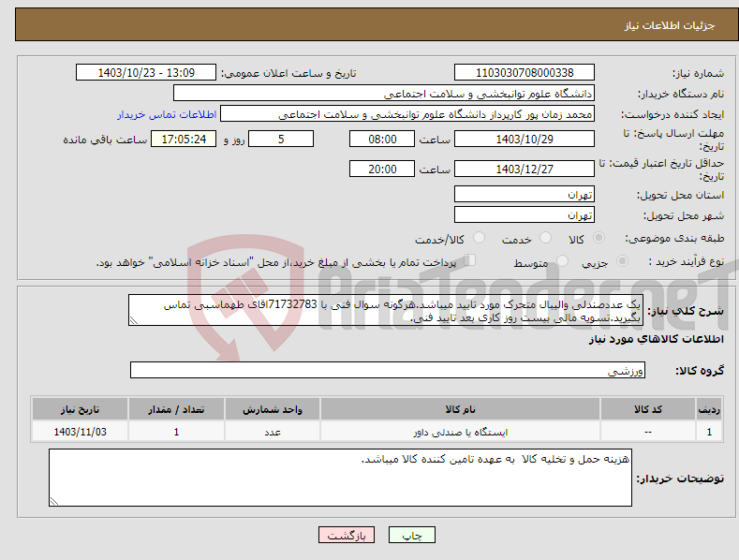
Task: Select the خدمت radio button
Action: [x=545, y=238]
